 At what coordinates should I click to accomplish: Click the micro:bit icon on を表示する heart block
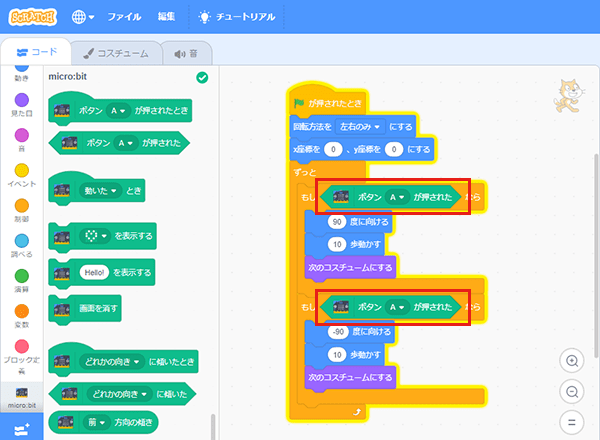pos(62,236)
